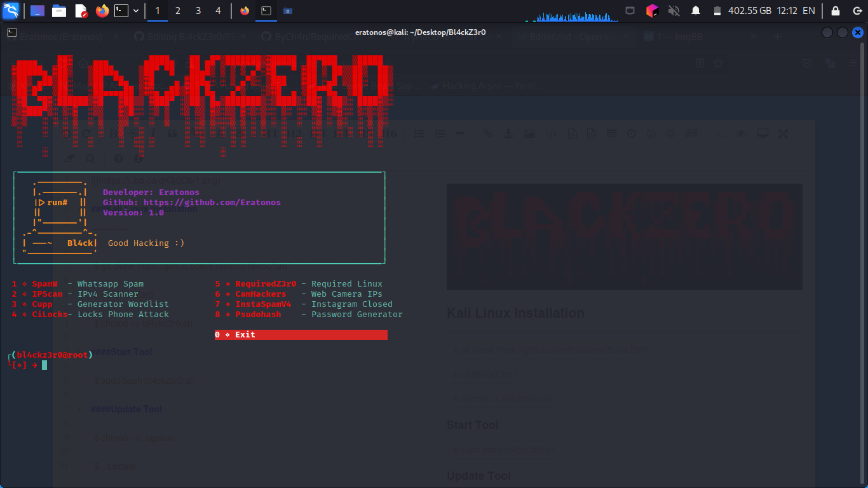868x488 pixels.
Task: Click BLACKZERO banner image in preview pane
Action: pyautogui.click(x=624, y=236)
